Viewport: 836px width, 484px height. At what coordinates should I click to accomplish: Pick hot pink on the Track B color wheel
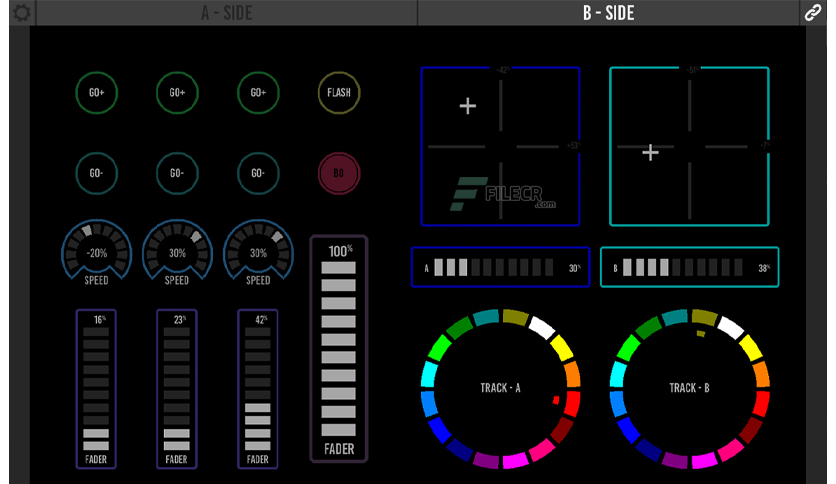click(x=731, y=449)
